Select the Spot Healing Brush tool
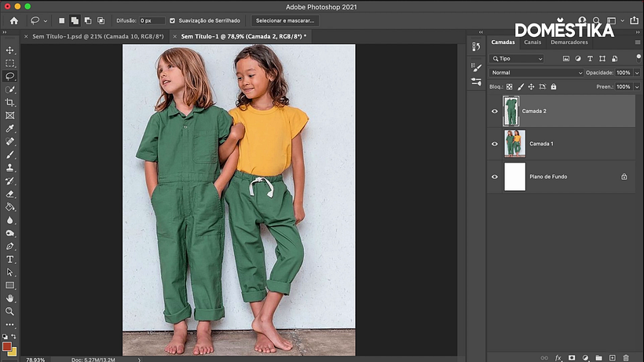The image size is (644, 362). [10, 141]
